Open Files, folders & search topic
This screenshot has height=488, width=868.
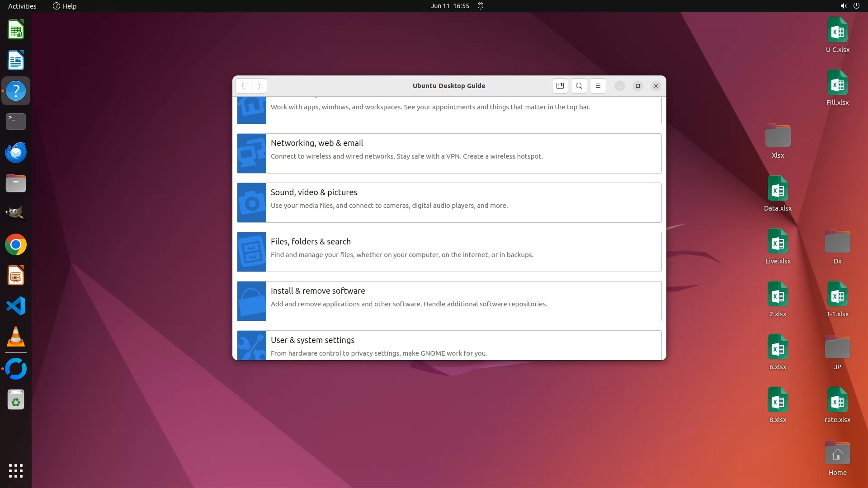click(x=449, y=252)
